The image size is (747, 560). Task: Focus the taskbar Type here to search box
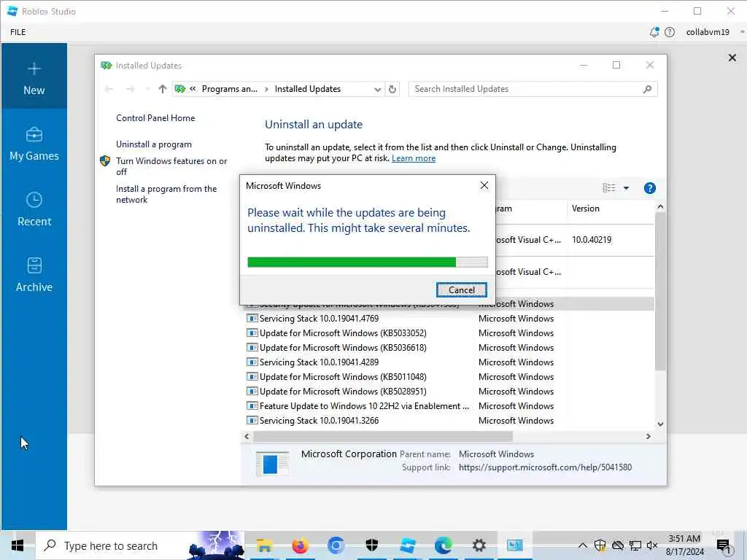140,545
